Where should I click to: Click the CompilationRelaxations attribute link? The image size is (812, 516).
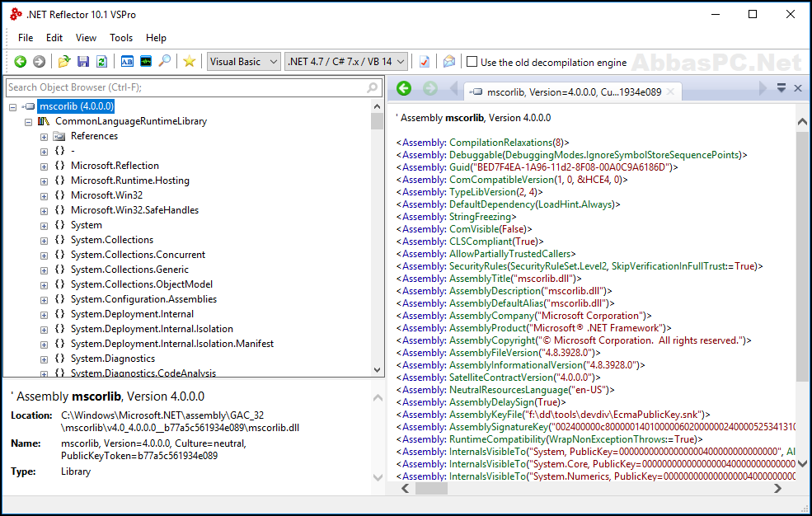coord(500,143)
